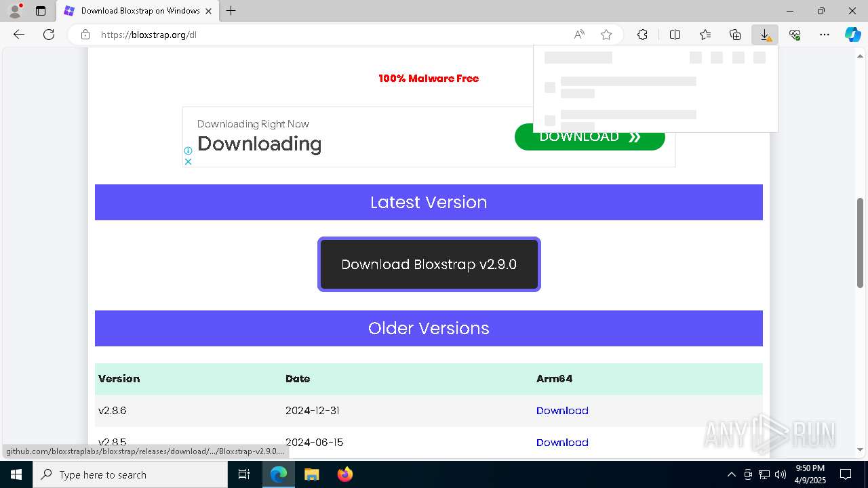Click the Date column header
The image size is (868, 488).
[298, 379]
